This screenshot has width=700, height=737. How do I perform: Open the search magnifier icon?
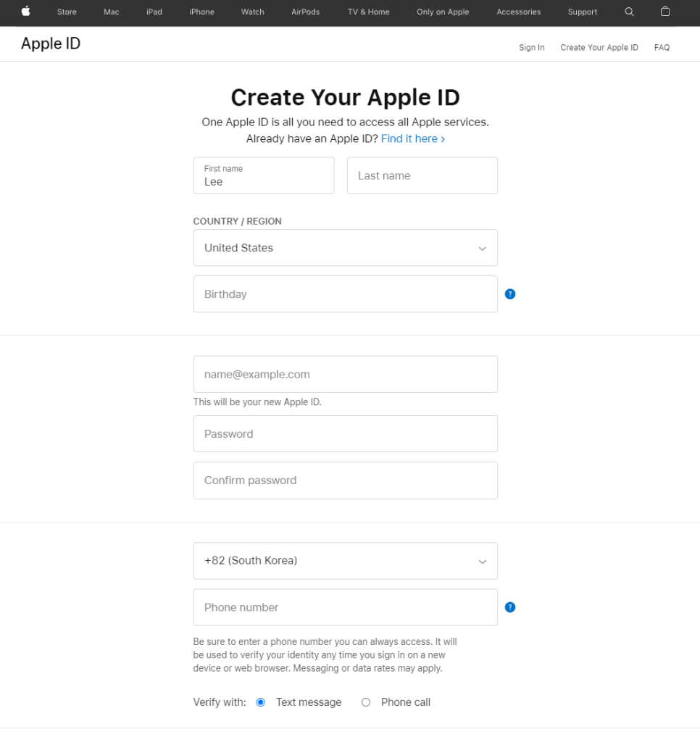click(629, 12)
